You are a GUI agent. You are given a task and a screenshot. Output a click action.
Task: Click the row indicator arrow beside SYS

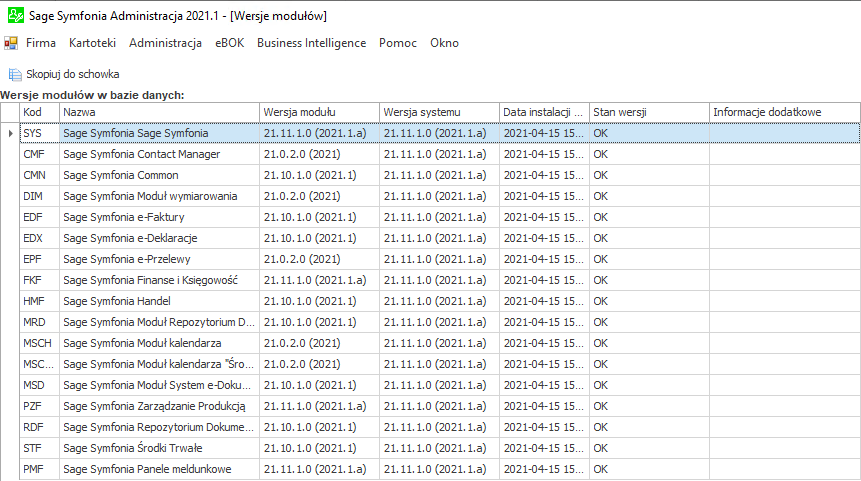click(x=11, y=133)
